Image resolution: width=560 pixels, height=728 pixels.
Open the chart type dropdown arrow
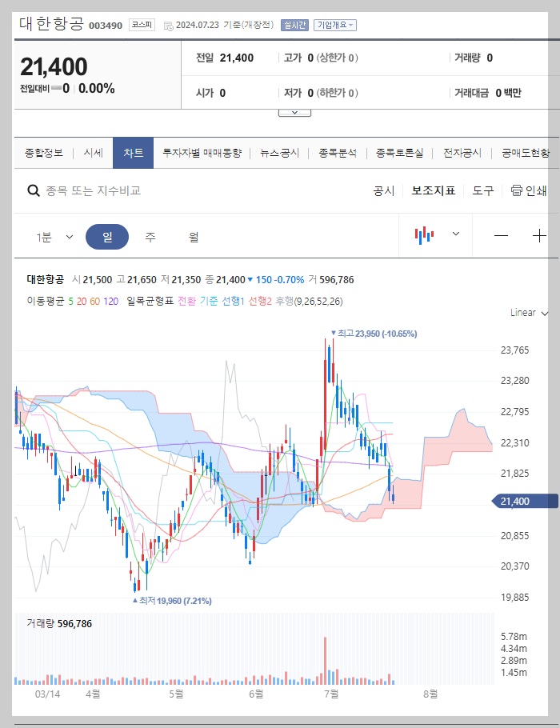click(x=454, y=235)
